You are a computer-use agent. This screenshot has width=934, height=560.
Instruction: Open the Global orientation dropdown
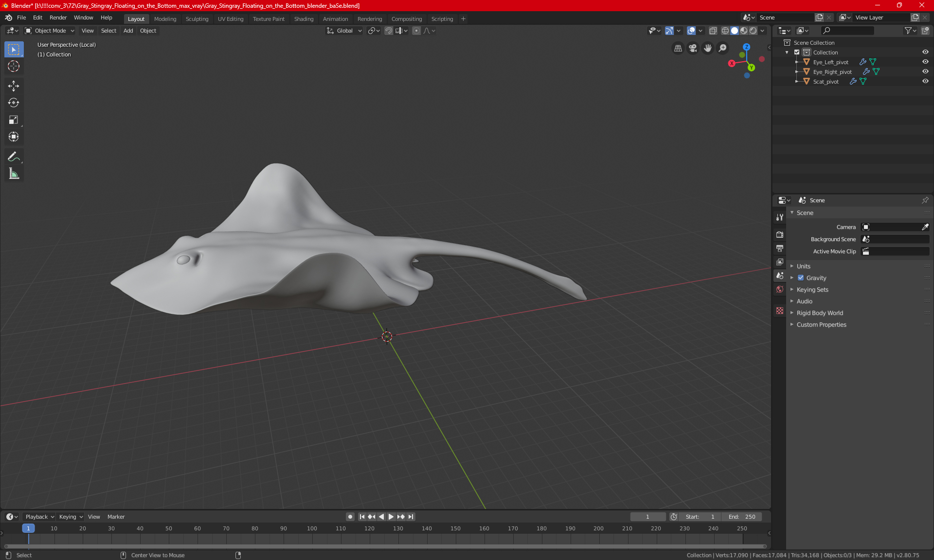click(x=344, y=31)
